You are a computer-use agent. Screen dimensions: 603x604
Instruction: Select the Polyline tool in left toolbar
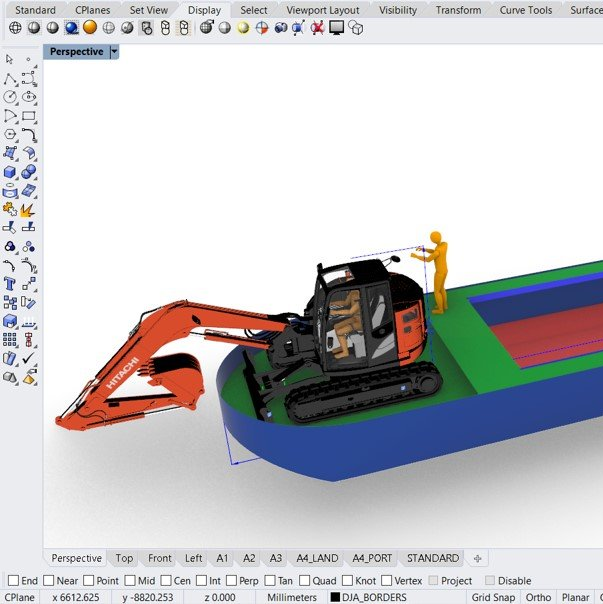tap(10, 78)
